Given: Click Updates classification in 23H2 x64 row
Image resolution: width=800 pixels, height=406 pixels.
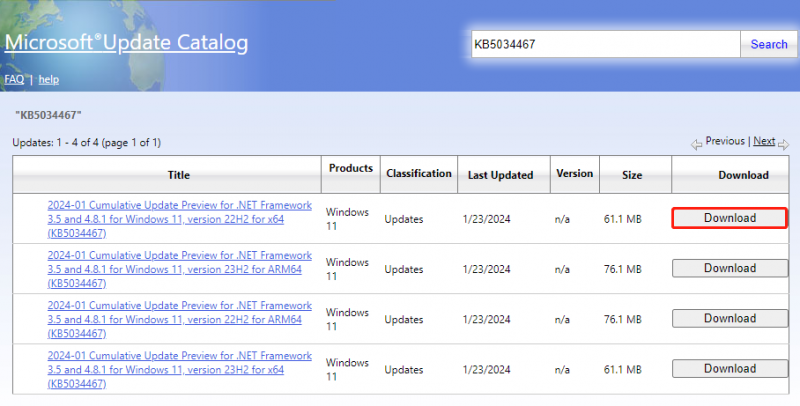Looking at the screenshot, I should [x=404, y=369].
